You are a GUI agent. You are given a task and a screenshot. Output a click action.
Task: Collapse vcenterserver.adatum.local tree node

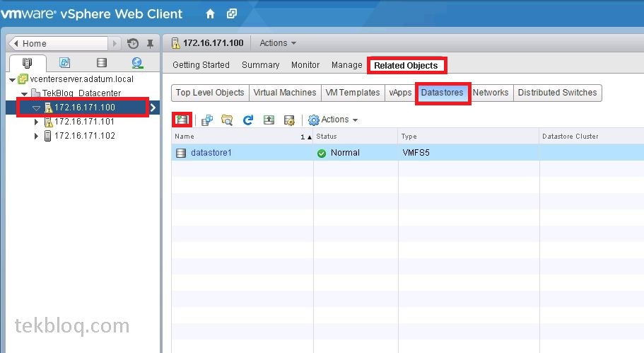[x=12, y=79]
